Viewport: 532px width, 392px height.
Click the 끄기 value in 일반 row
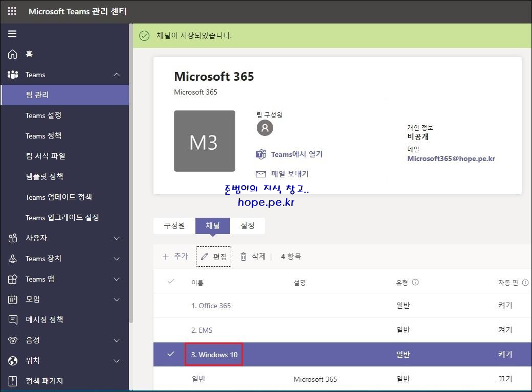click(505, 379)
